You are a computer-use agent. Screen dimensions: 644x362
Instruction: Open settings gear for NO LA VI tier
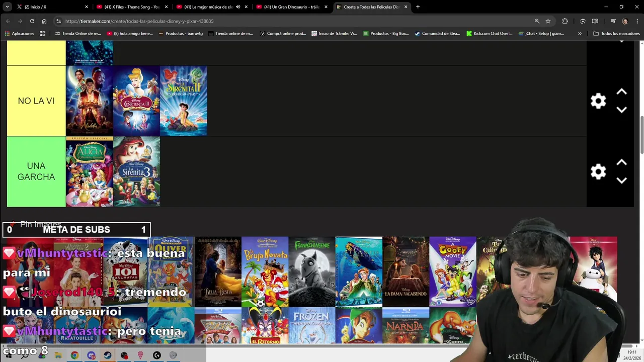(598, 101)
